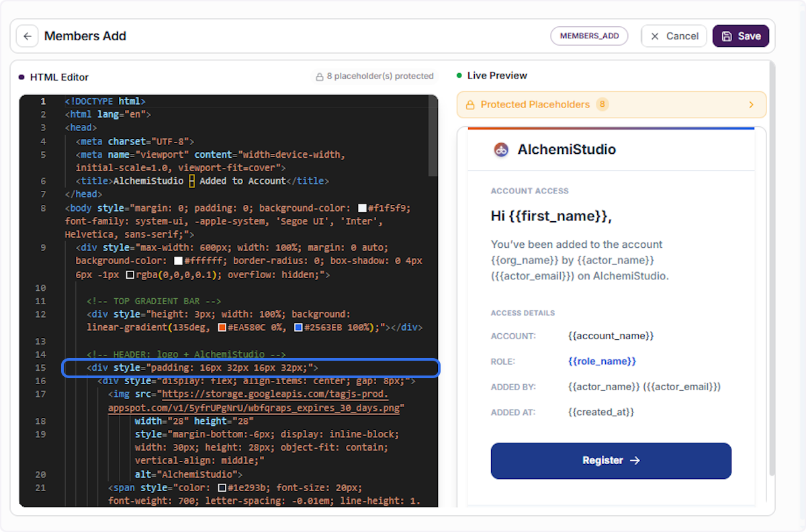Viewport: 806px width, 532px height.
Task: Click the Save button
Action: 741,36
